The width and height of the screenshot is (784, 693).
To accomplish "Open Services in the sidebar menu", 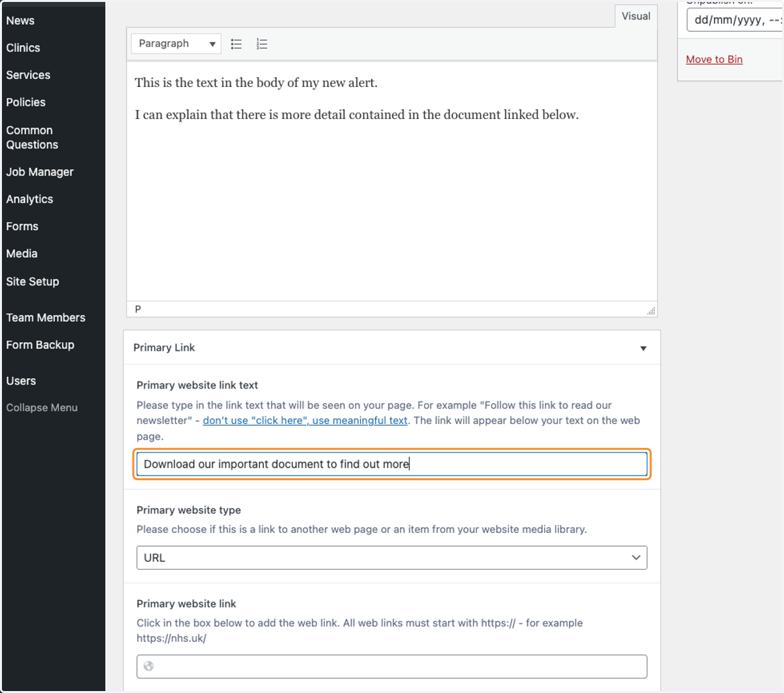I will [x=28, y=75].
